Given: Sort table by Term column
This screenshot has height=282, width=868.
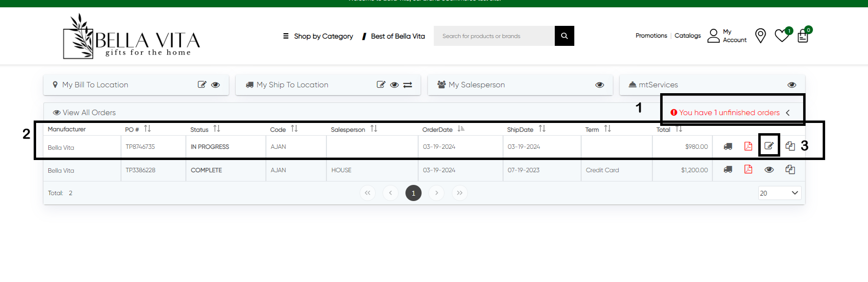Looking at the screenshot, I should point(607,129).
